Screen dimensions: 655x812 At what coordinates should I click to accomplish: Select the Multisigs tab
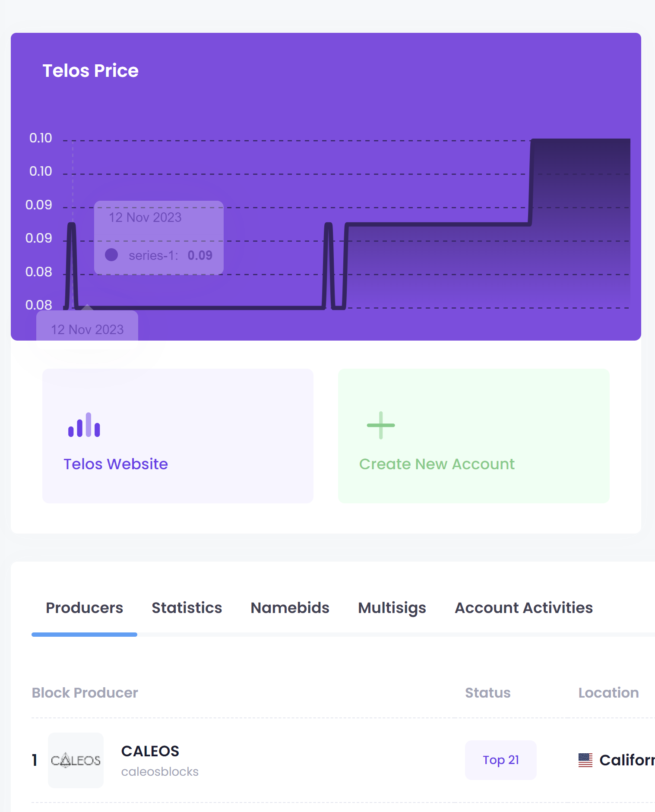(x=392, y=608)
